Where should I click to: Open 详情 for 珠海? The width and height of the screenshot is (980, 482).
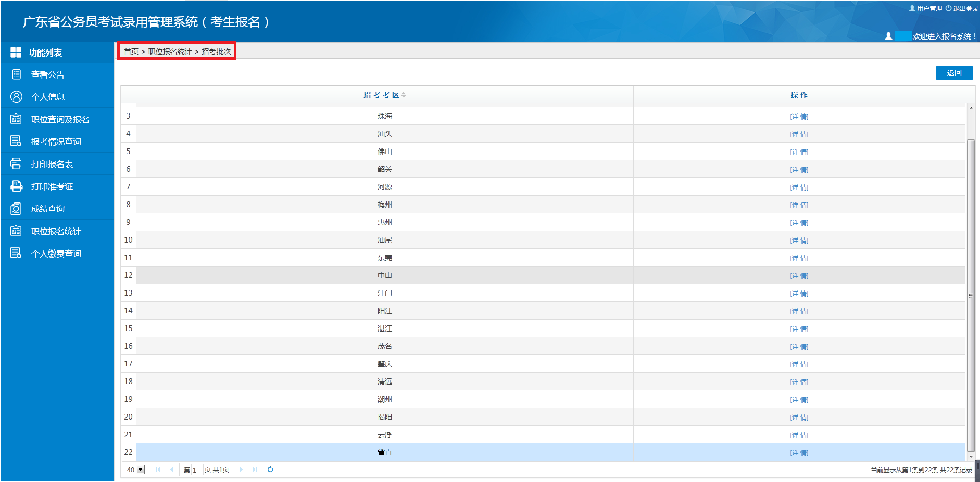pyautogui.click(x=799, y=117)
